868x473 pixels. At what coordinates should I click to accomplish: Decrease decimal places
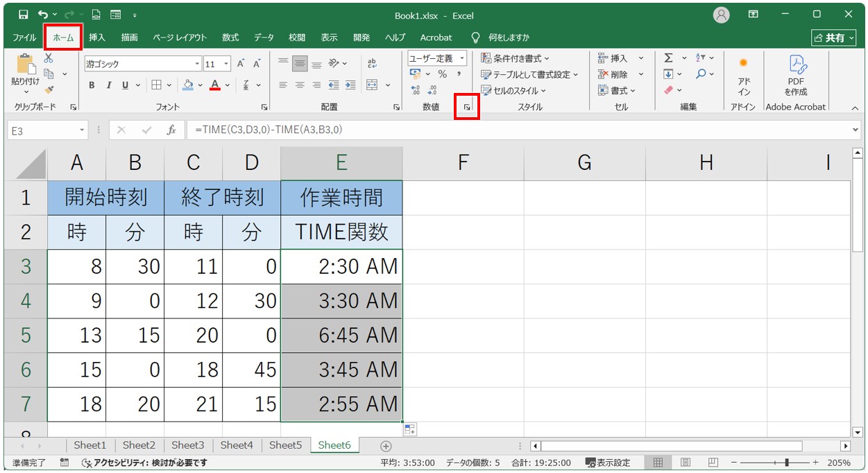tap(432, 90)
